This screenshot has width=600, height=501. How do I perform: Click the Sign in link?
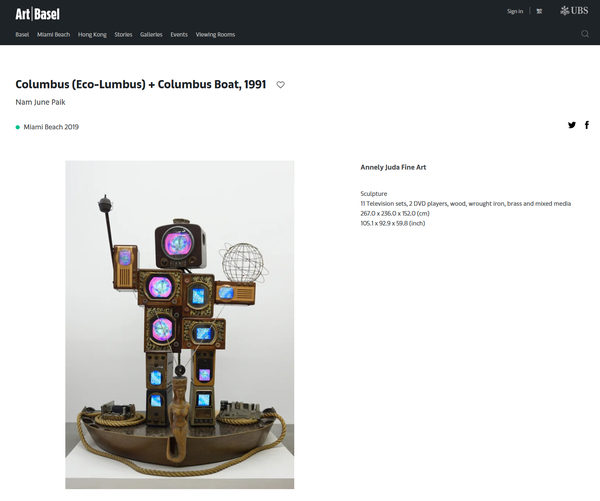point(515,11)
